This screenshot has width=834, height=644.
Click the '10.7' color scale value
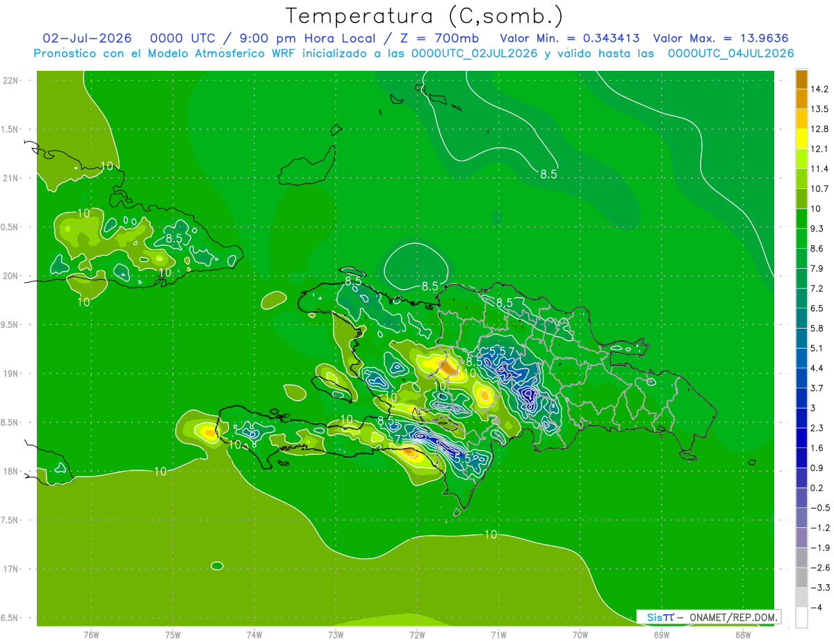click(x=819, y=189)
